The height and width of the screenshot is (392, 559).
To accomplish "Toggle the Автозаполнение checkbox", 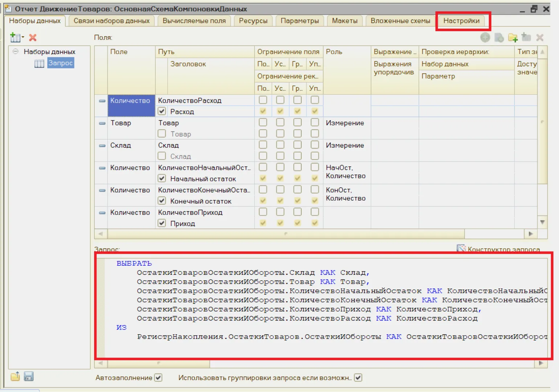I will 158,377.
